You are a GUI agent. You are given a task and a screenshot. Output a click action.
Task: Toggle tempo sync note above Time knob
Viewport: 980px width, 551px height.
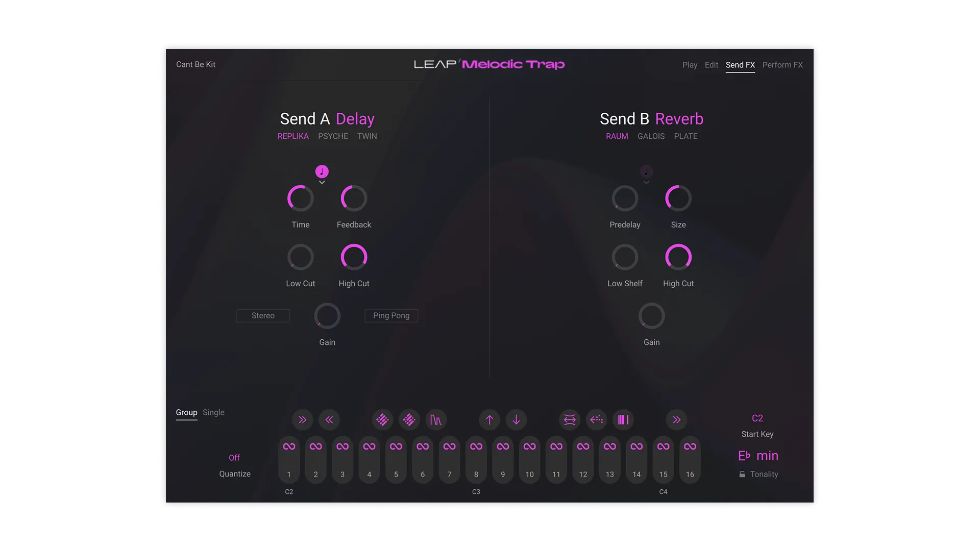tap(322, 171)
